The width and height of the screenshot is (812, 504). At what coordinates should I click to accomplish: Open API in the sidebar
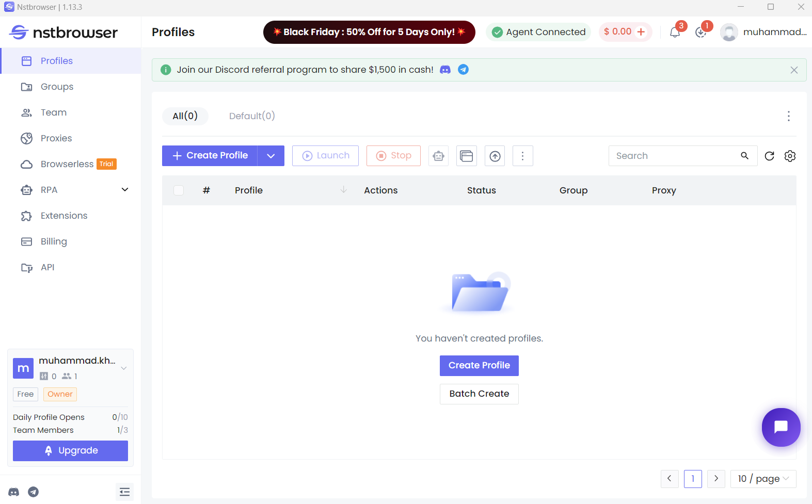click(71, 267)
